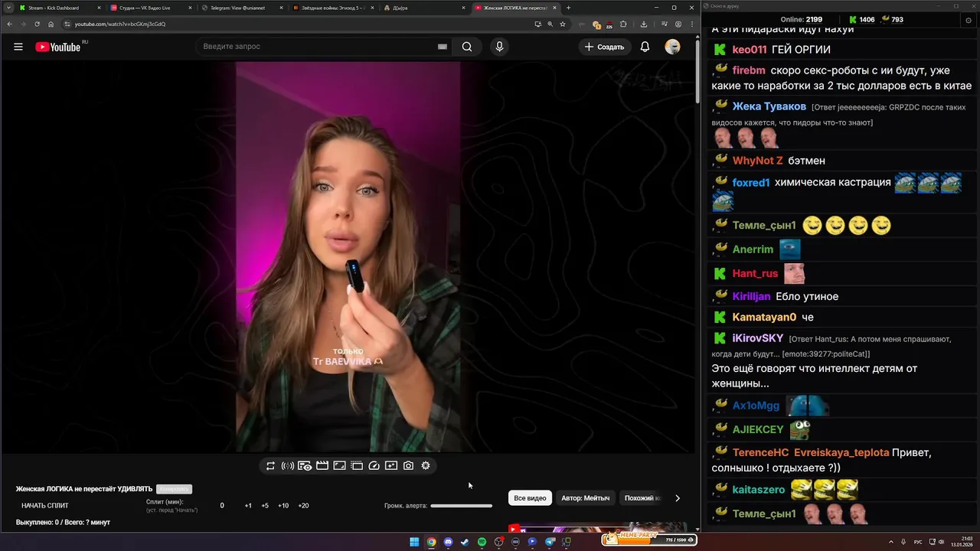Expand more filter chips with right arrow
980x551 pixels.
coord(677,498)
